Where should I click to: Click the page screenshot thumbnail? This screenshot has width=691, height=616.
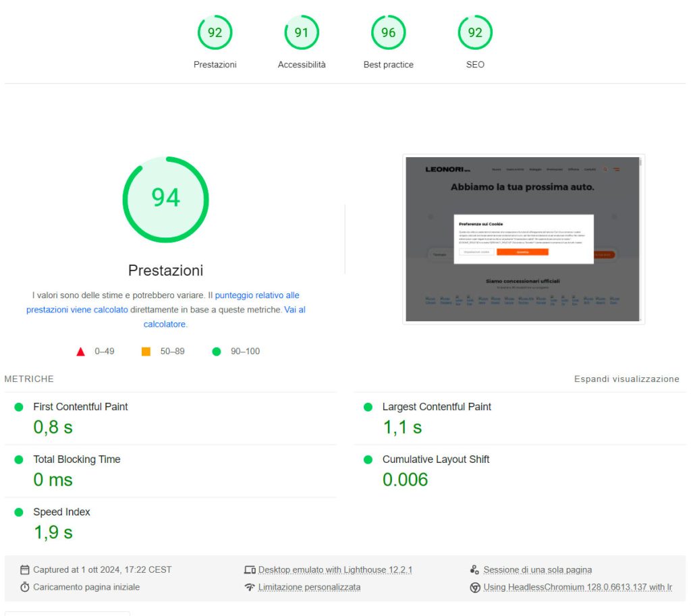point(523,239)
